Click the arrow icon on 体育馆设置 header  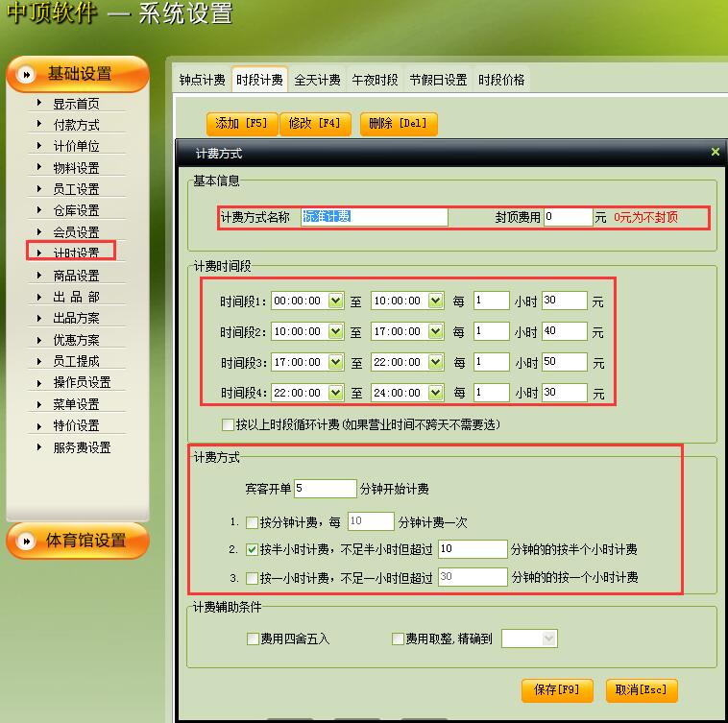pyautogui.click(x=27, y=541)
